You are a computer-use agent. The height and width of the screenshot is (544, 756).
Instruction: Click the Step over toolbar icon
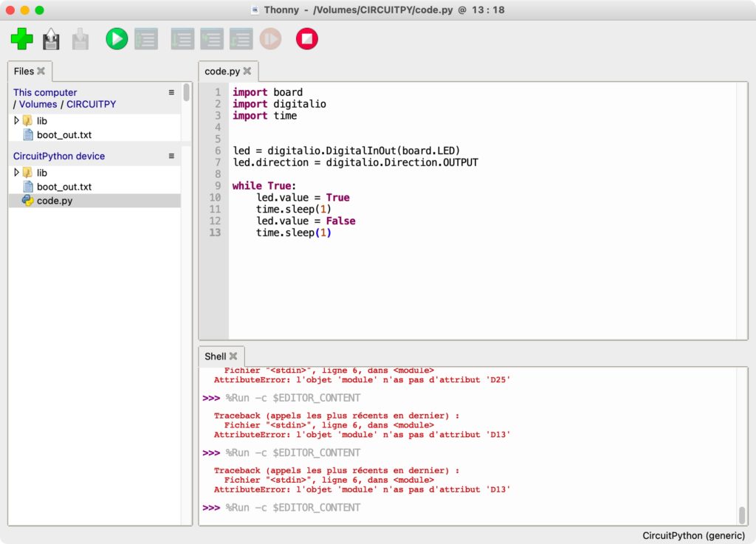pos(182,39)
